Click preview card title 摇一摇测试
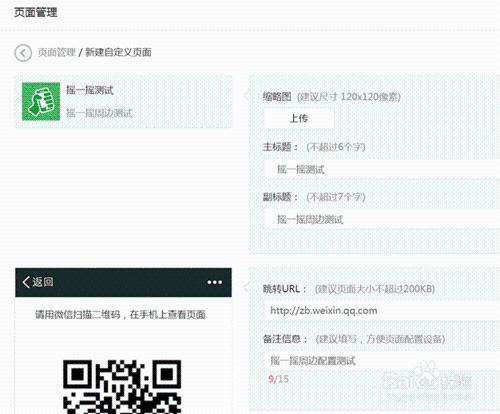 tap(90, 90)
